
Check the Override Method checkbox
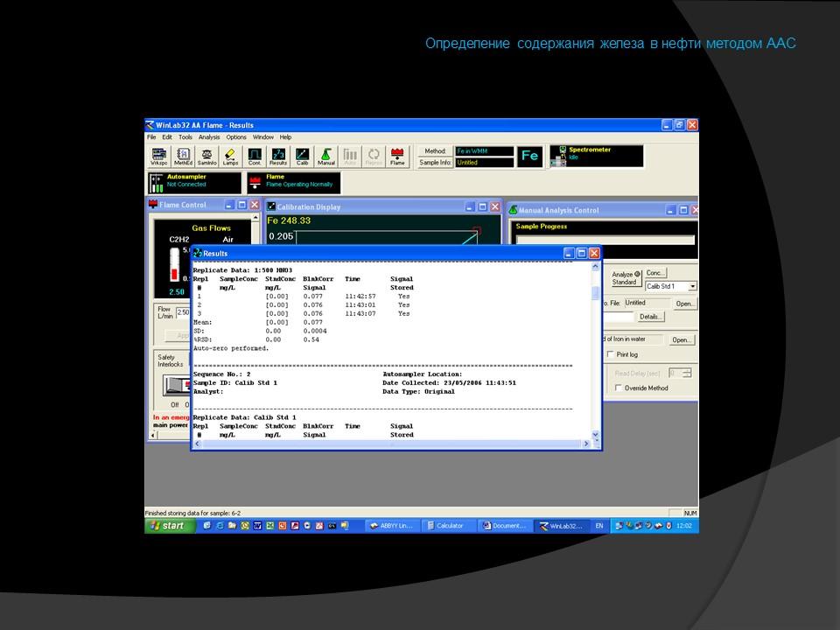coord(618,388)
